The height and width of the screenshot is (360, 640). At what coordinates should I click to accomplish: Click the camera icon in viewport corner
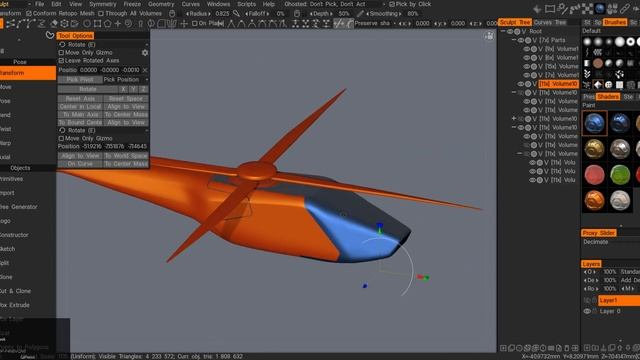(489, 36)
